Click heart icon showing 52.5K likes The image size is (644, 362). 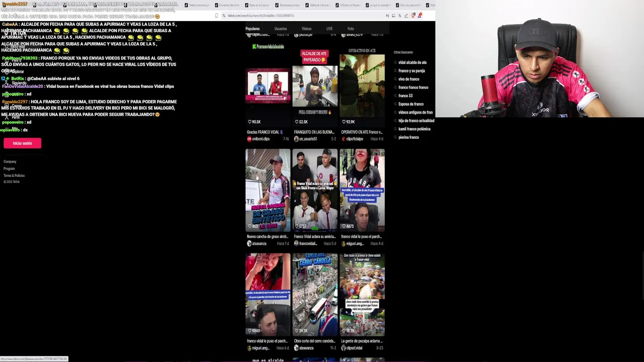[x=297, y=122]
